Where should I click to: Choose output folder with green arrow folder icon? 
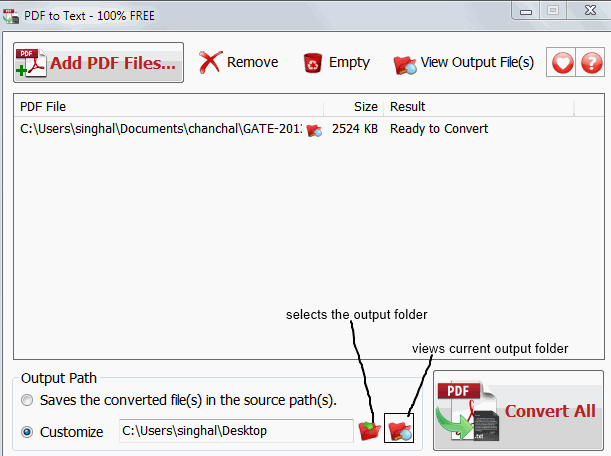click(369, 430)
